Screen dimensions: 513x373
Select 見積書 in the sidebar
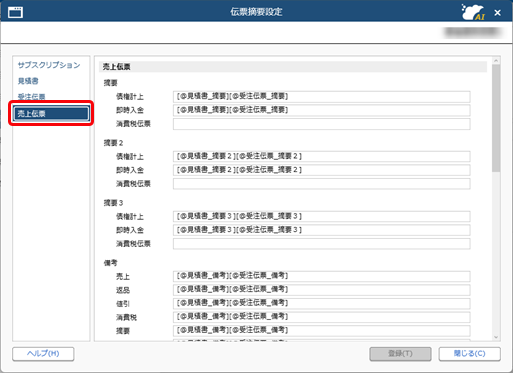click(x=28, y=81)
